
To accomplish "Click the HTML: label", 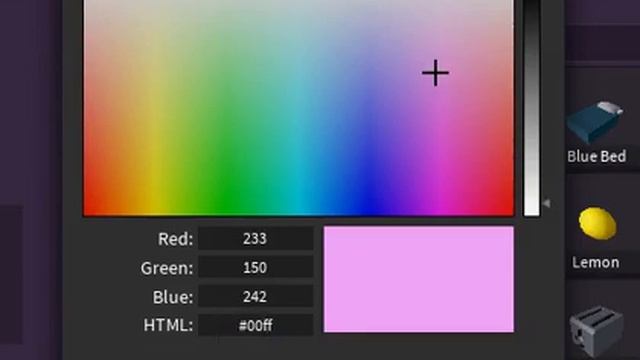I will click(x=168, y=325).
